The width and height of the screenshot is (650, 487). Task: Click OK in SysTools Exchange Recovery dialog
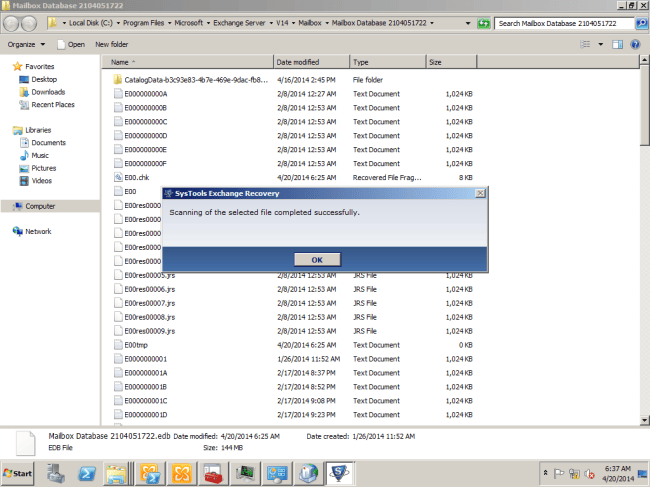[317, 259]
